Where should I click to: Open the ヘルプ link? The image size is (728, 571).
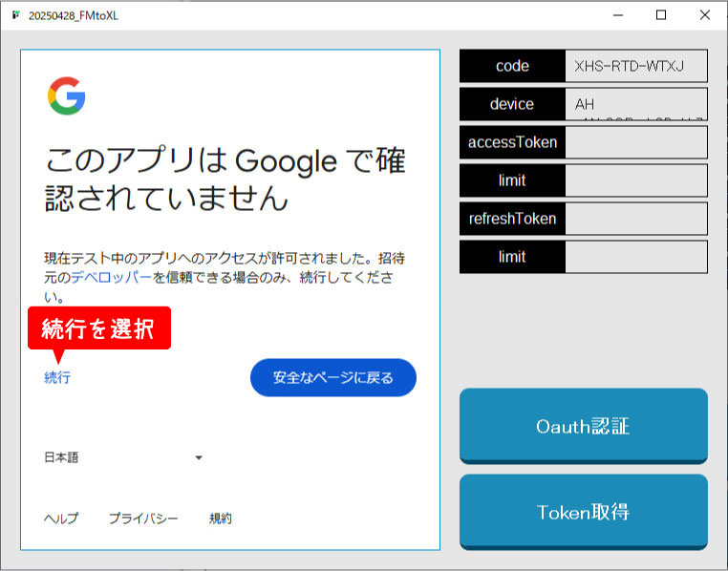(61, 518)
